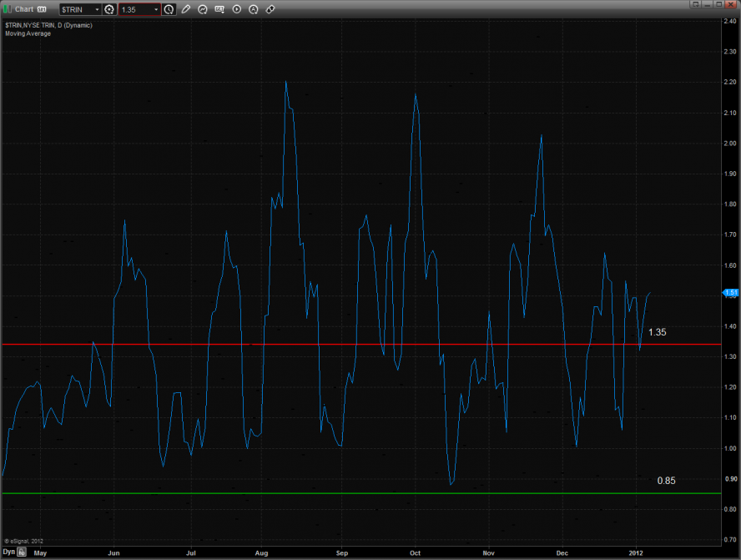
Task: Expand the 1.35 interval dropdown arrow
Action: pos(156,9)
